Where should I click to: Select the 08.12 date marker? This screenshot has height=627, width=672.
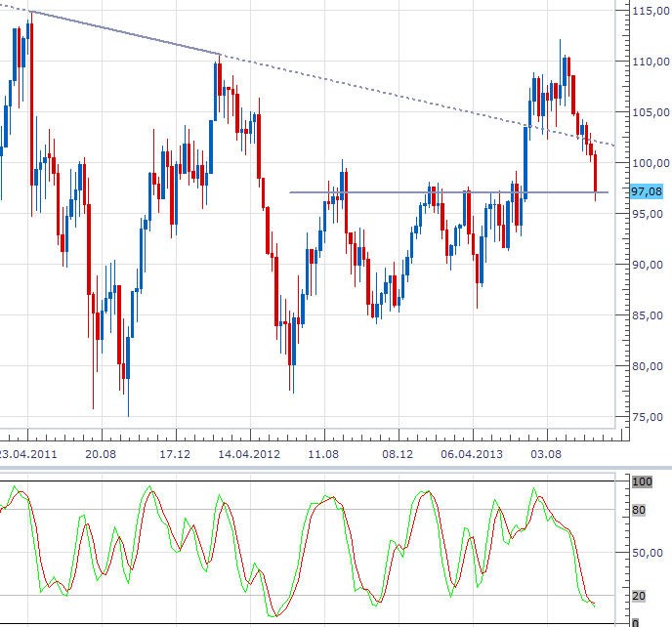398,454
